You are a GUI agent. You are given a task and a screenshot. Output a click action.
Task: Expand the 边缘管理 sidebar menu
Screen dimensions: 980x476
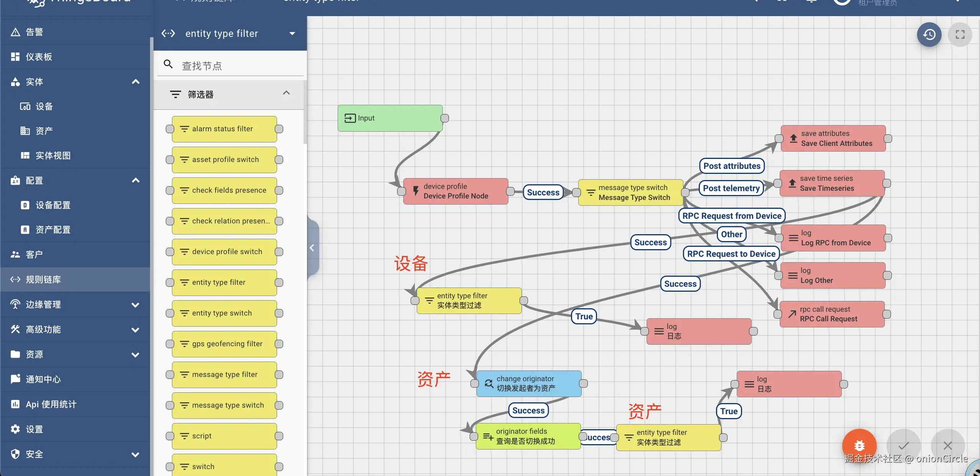coord(135,305)
